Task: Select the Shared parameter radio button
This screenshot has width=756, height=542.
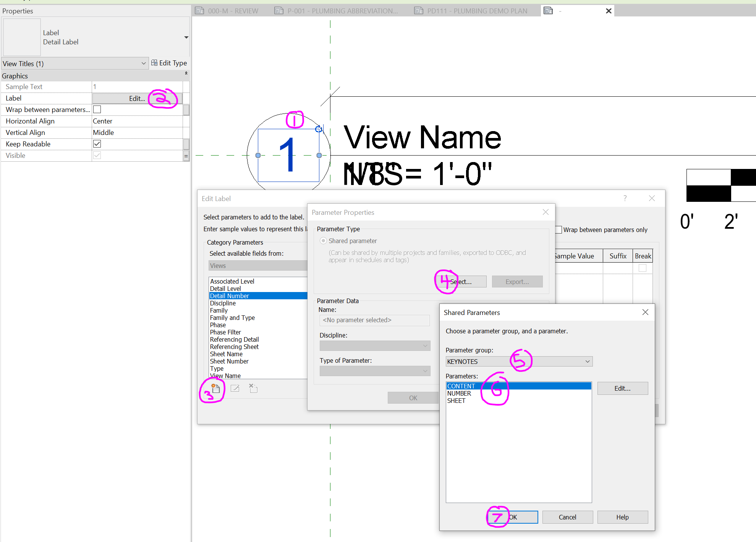Action: pyautogui.click(x=324, y=241)
